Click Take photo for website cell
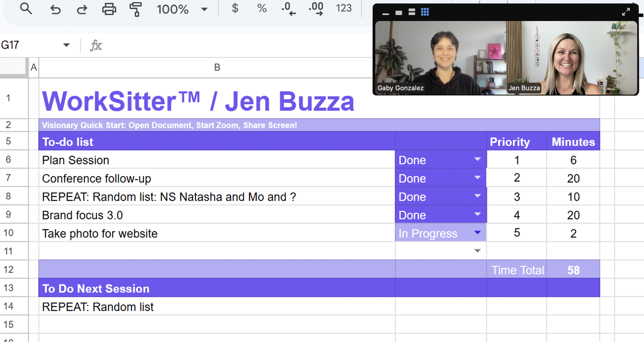 [x=217, y=233]
